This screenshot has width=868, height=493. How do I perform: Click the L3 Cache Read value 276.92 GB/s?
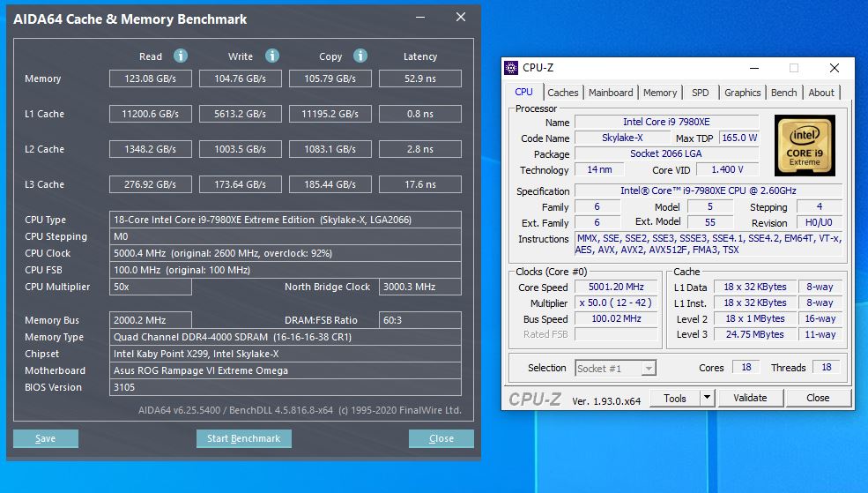pos(150,184)
